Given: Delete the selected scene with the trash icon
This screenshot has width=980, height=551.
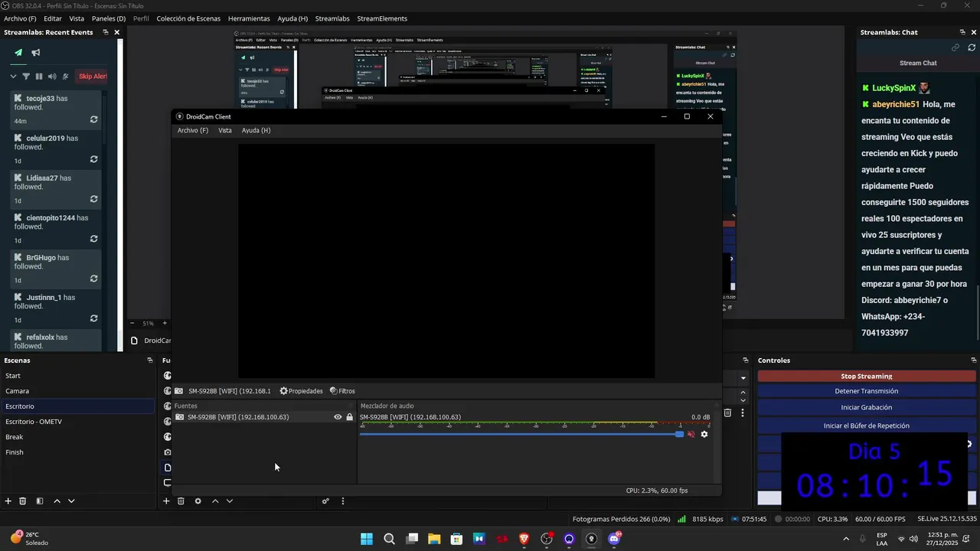Looking at the screenshot, I should (x=23, y=501).
